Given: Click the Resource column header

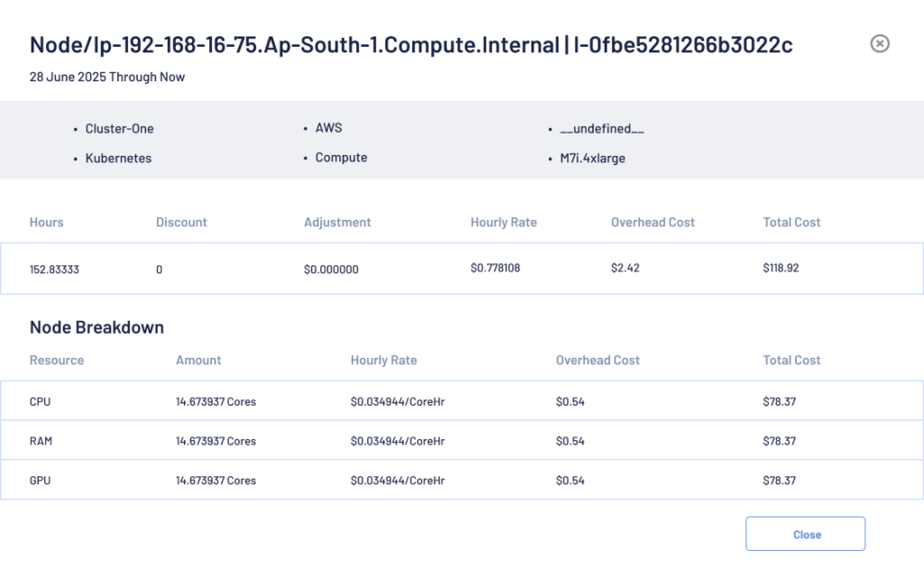Looking at the screenshot, I should tap(57, 360).
